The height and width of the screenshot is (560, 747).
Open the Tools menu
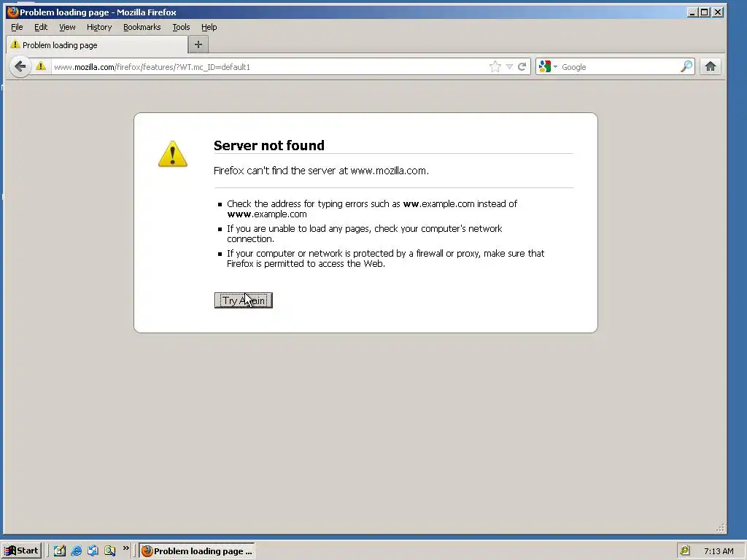(x=181, y=27)
